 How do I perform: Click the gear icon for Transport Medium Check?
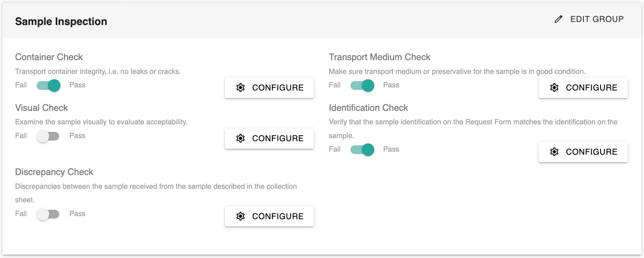(554, 88)
